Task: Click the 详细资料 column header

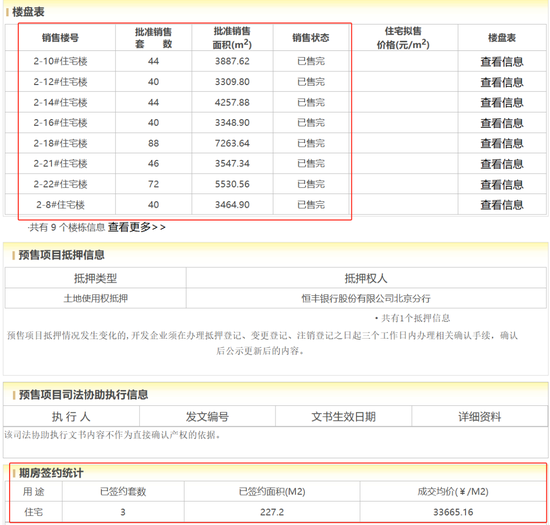Action: 479,417
